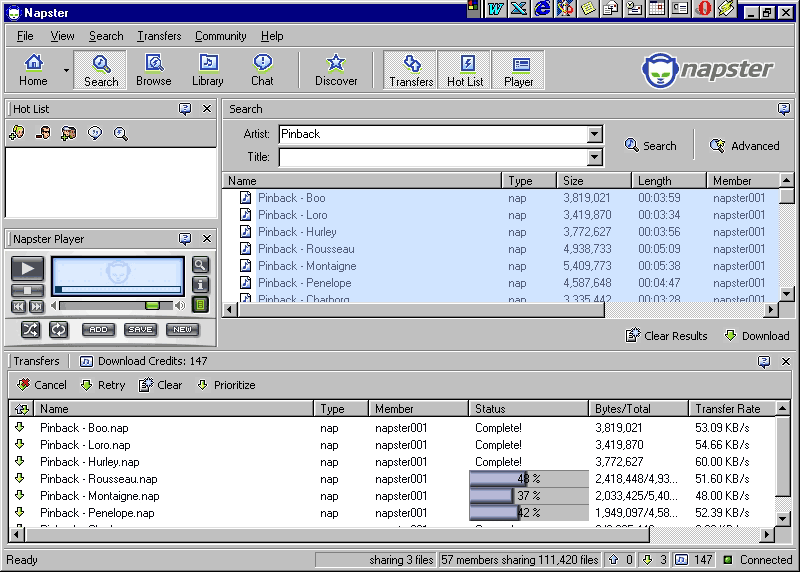Open Browse in the toolbar
This screenshot has width=800, height=572.
pos(154,70)
